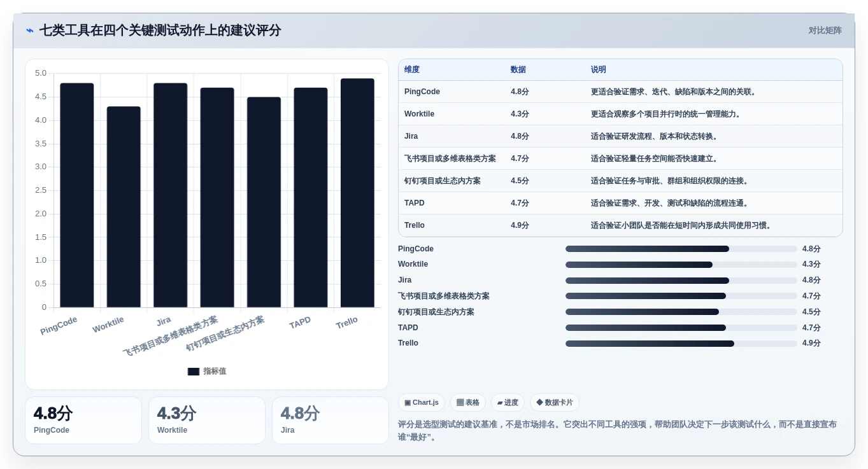Click the Jira bar in chart
The image size is (868, 469).
tap(171, 195)
